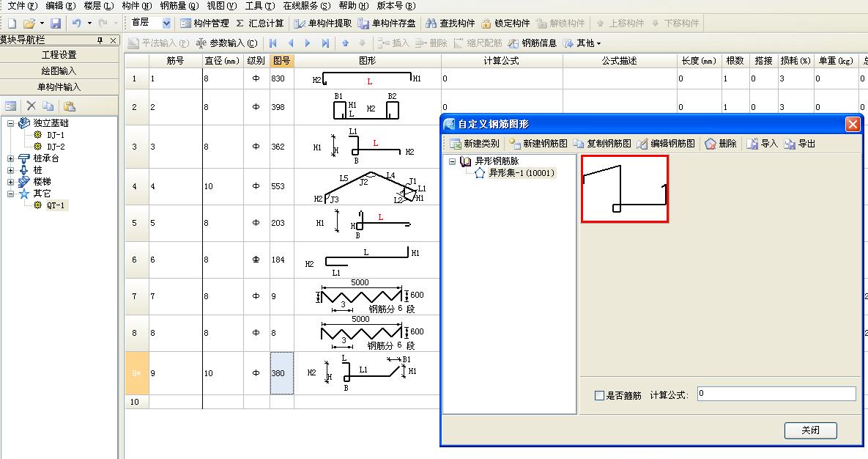Viewport: 868px width, 459px height.
Task: Click paste icon in navigation panel
Action: pos(69,106)
